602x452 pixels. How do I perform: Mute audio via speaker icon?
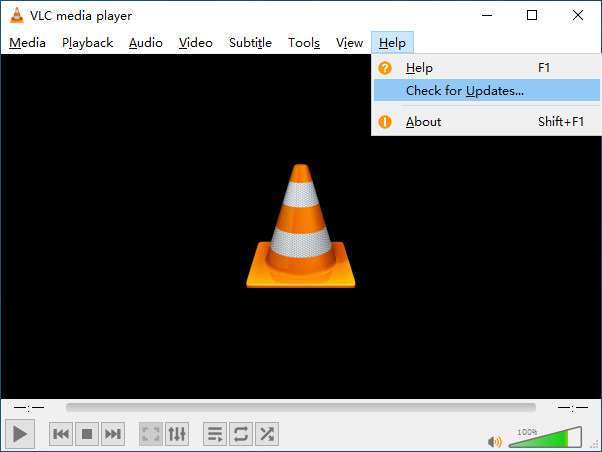pos(494,442)
